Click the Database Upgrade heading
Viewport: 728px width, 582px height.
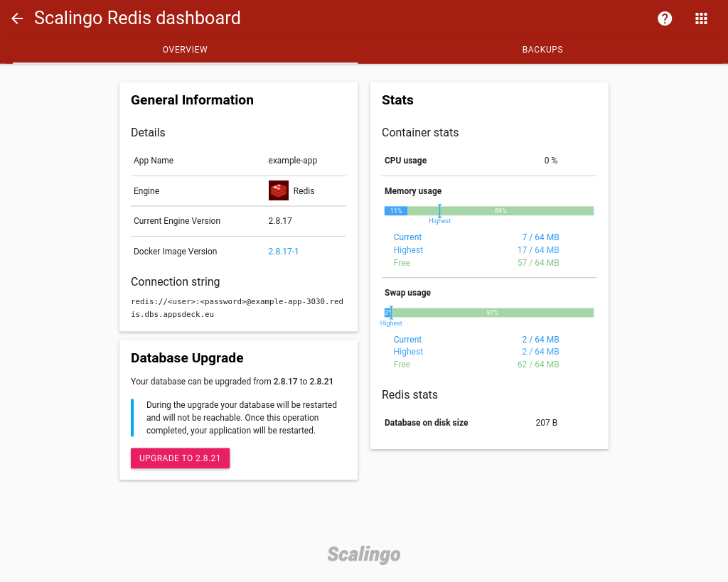pos(187,358)
